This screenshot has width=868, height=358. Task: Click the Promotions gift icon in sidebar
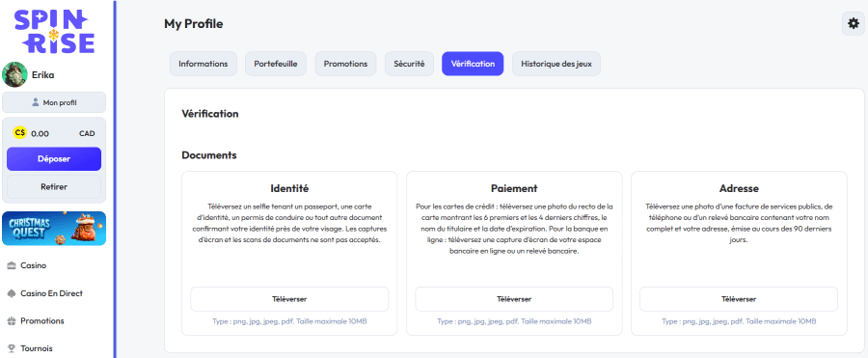(11, 321)
